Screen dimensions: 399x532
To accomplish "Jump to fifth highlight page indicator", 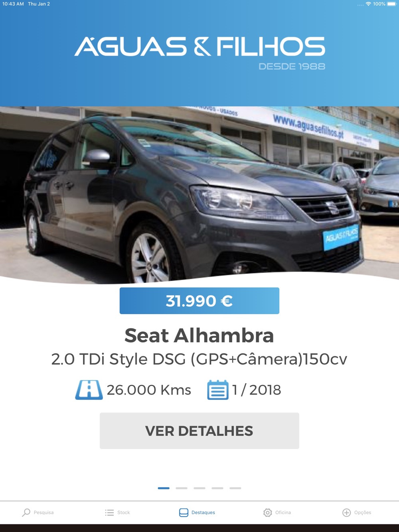I will pyautogui.click(x=235, y=488).
